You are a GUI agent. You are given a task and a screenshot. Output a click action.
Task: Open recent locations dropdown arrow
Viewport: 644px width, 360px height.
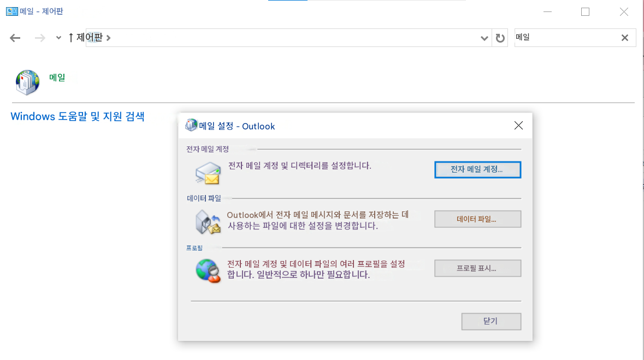click(x=58, y=38)
